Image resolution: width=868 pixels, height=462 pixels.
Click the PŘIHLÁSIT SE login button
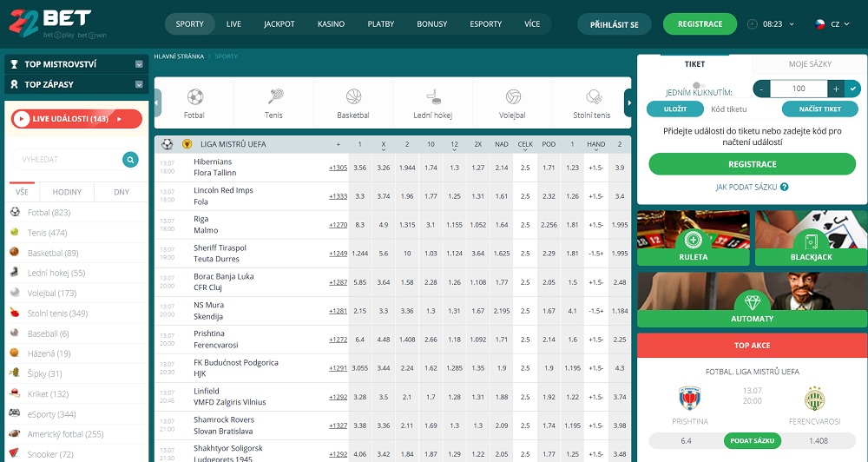[x=615, y=24]
